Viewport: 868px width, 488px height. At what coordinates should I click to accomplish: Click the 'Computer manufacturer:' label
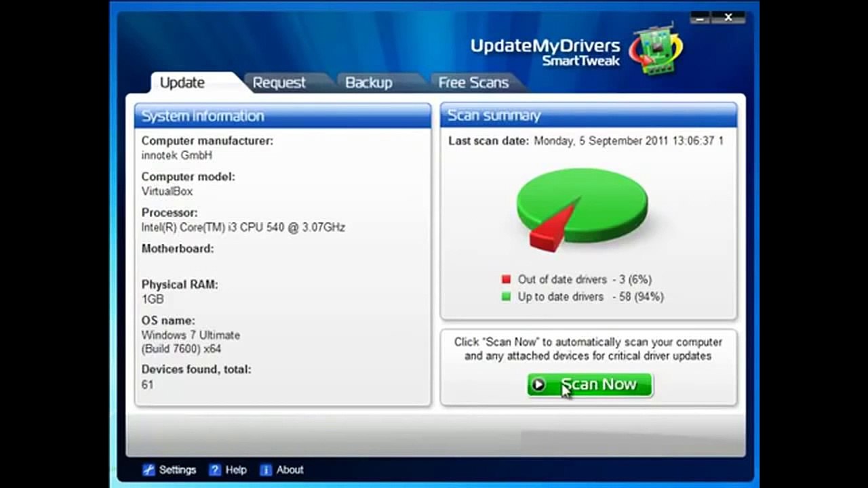208,141
